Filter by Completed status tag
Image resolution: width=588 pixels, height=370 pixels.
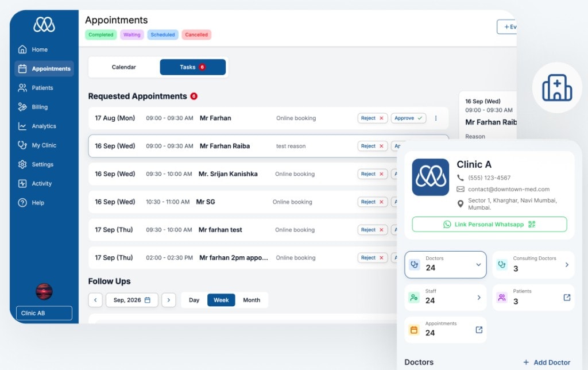[x=101, y=34]
